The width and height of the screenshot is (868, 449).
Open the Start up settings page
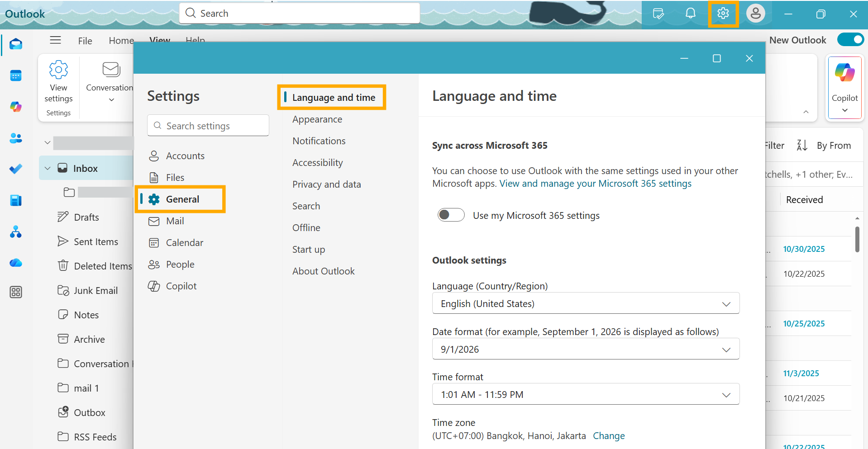[x=308, y=250]
